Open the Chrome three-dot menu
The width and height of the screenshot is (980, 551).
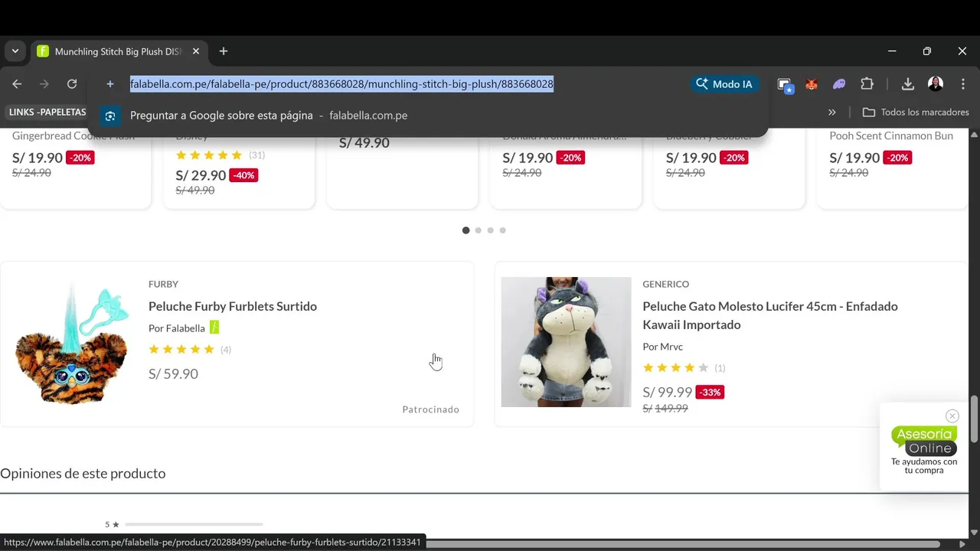[962, 84]
